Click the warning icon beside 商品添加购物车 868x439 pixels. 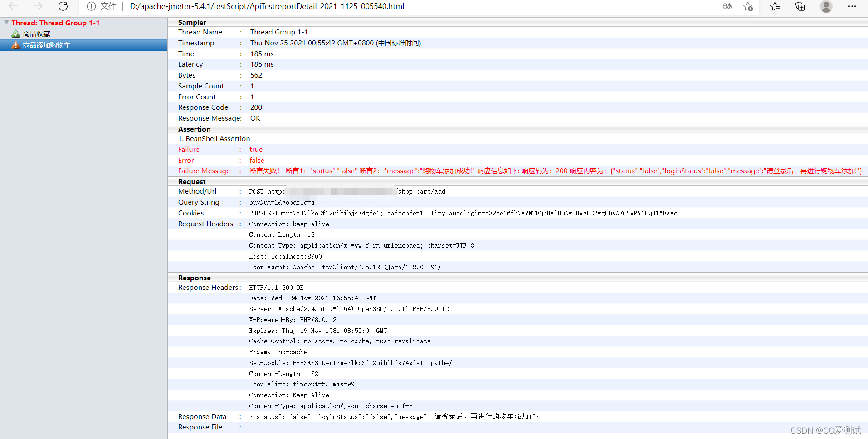tap(16, 45)
